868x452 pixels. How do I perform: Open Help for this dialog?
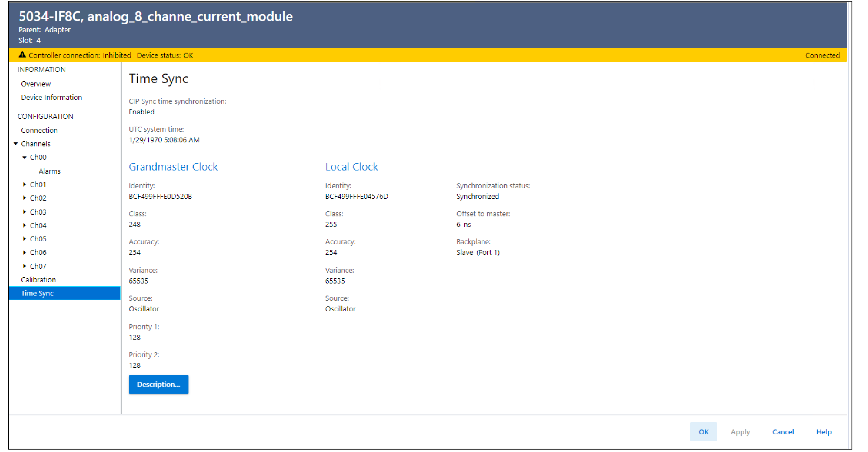[x=824, y=432]
